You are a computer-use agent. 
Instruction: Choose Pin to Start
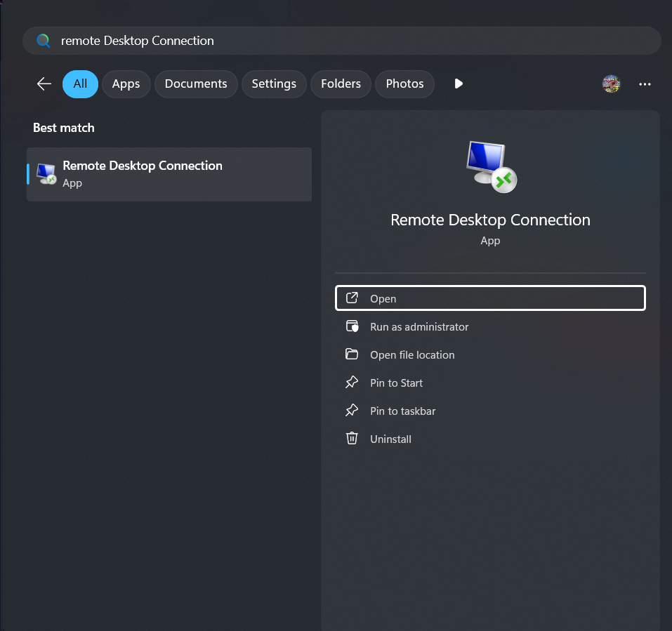pyautogui.click(x=490, y=383)
